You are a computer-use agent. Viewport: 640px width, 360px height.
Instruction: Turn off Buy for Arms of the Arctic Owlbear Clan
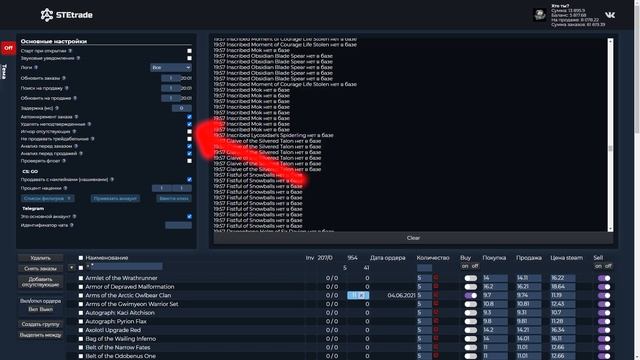[x=471, y=295]
